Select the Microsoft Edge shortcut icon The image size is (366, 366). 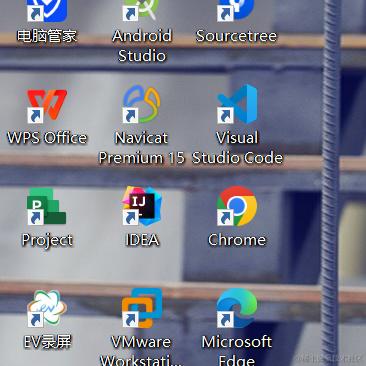(x=237, y=308)
